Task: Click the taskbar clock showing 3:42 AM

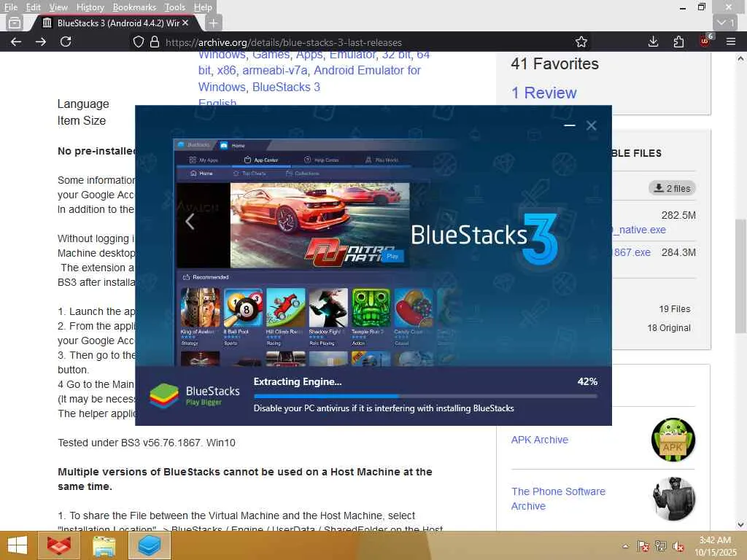Action: pos(715,546)
